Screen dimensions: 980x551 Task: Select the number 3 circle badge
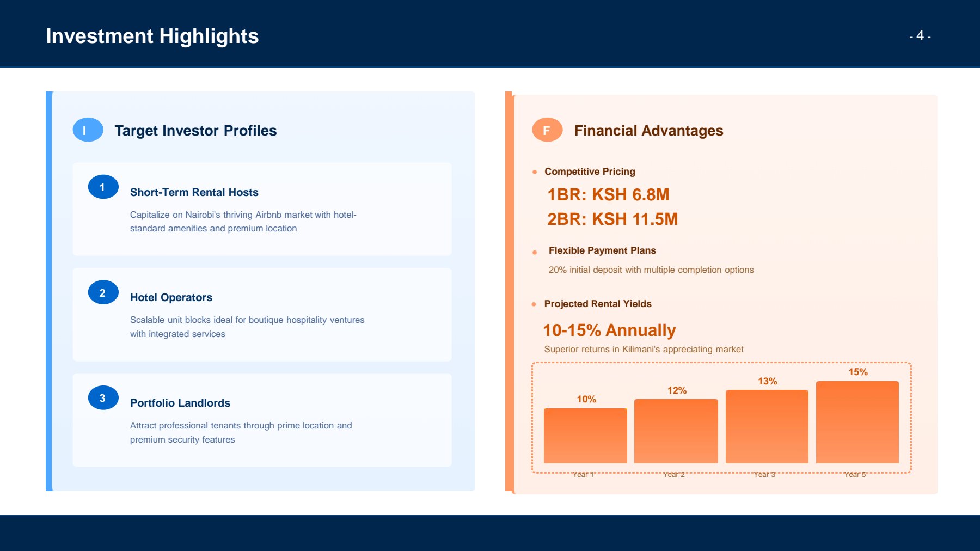click(x=103, y=398)
